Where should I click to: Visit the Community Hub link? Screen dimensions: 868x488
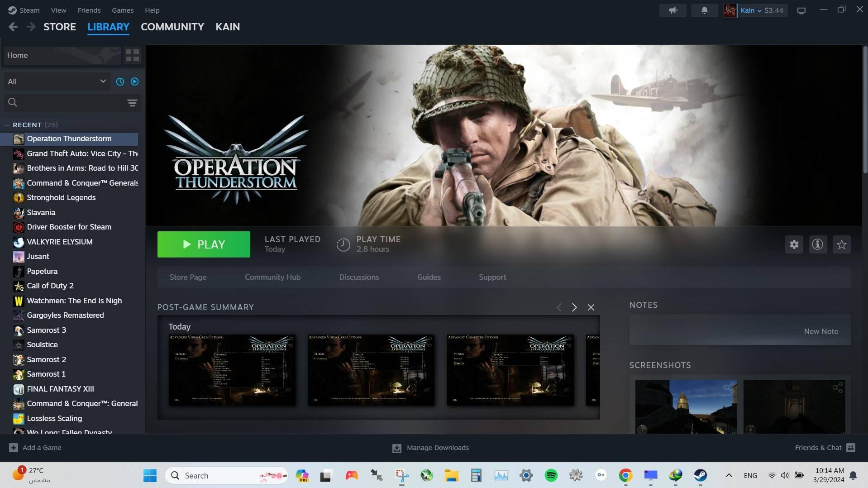(272, 277)
